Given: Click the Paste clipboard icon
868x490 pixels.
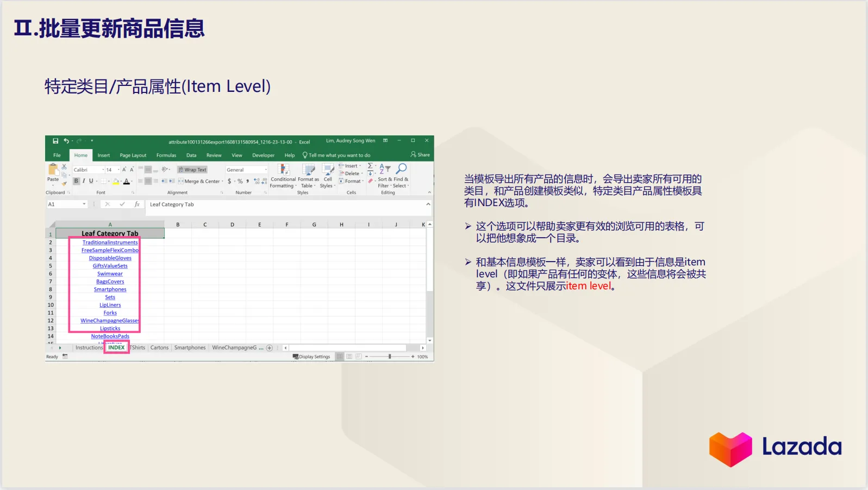Looking at the screenshot, I should 53,170.
